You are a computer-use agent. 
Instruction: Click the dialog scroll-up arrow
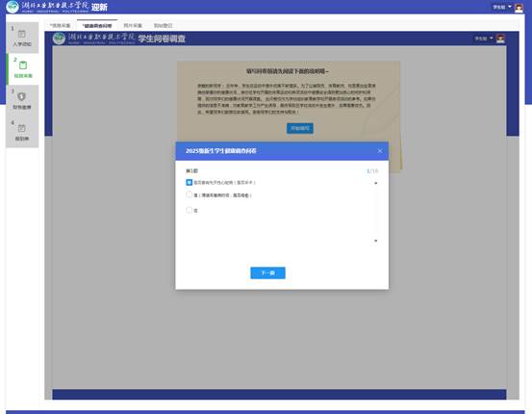tap(375, 183)
